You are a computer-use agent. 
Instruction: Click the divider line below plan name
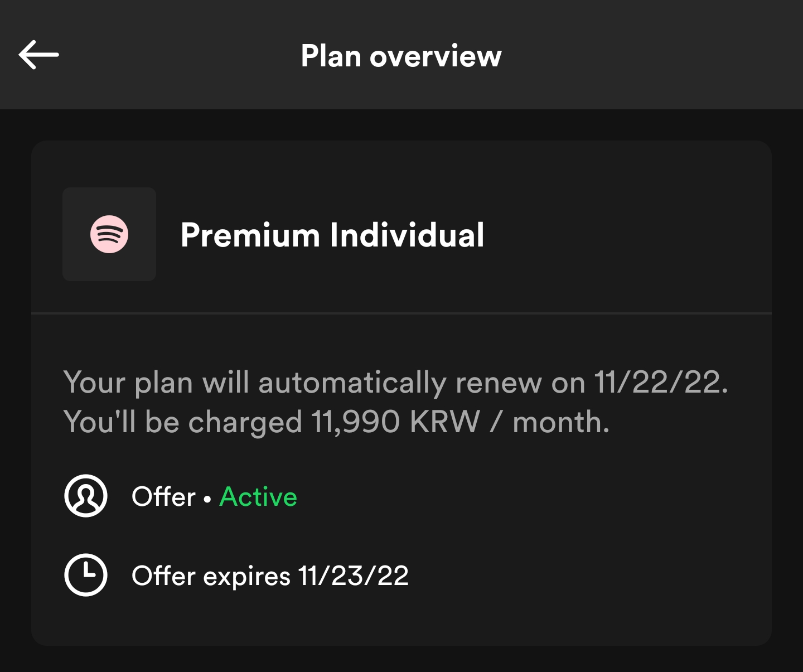point(401,313)
